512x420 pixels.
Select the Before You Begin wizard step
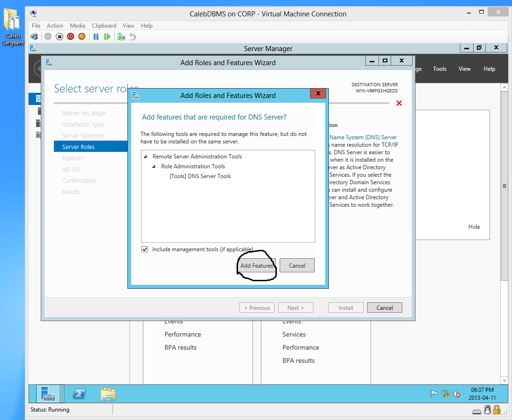tap(84, 113)
